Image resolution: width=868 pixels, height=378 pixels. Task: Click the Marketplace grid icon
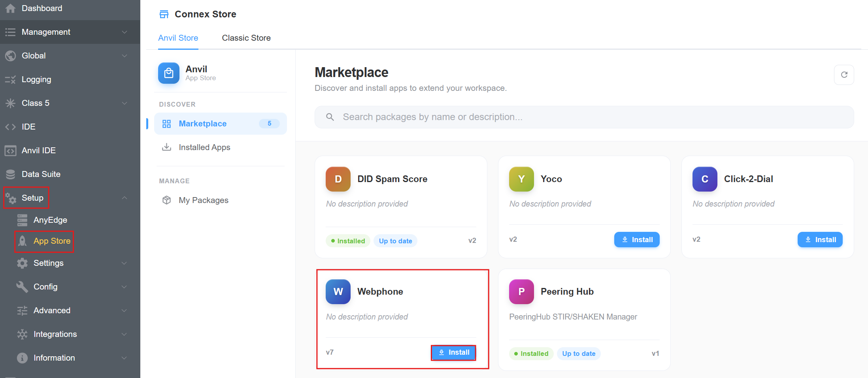coord(167,124)
